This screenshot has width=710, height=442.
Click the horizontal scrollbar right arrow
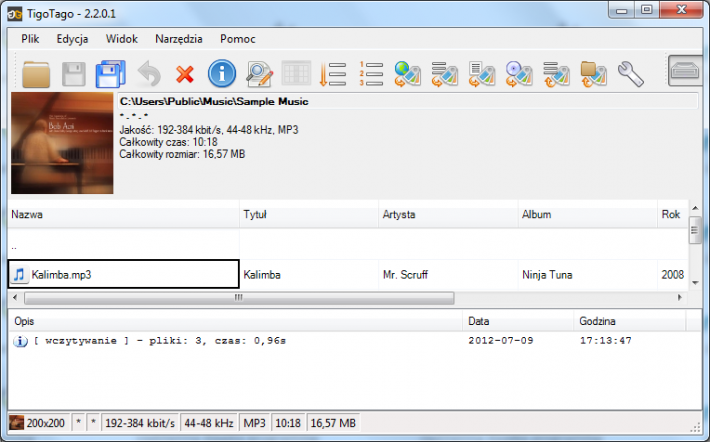pos(680,298)
